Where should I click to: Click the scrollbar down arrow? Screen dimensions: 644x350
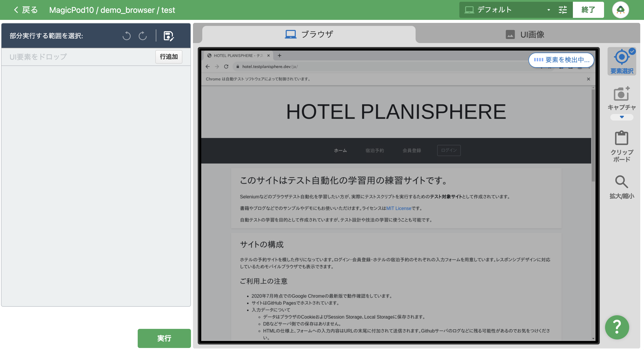coord(593,338)
